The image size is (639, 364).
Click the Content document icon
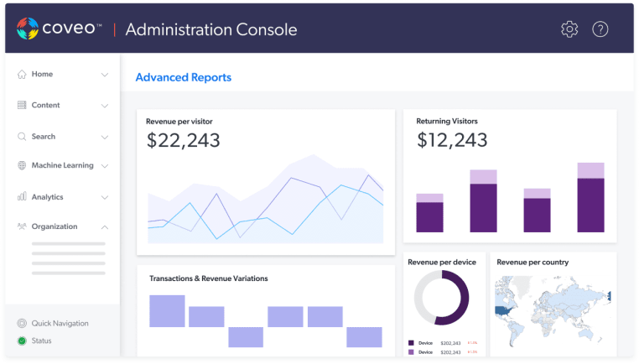click(x=22, y=106)
